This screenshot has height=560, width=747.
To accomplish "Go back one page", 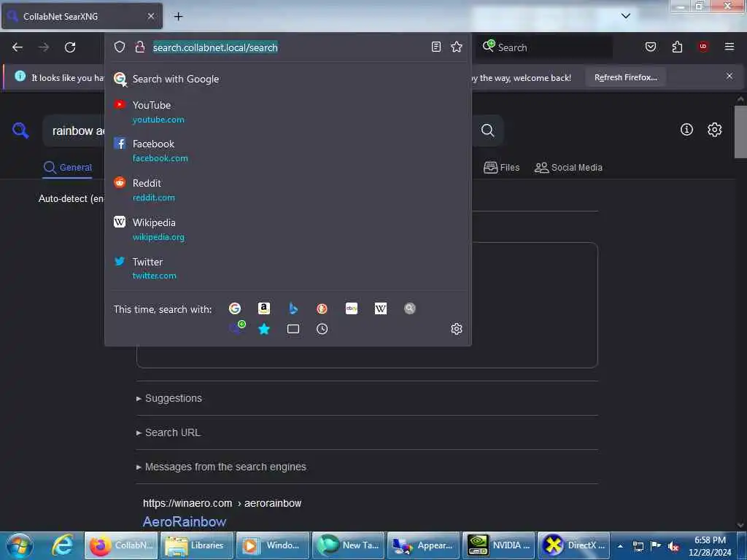I will tap(18, 47).
